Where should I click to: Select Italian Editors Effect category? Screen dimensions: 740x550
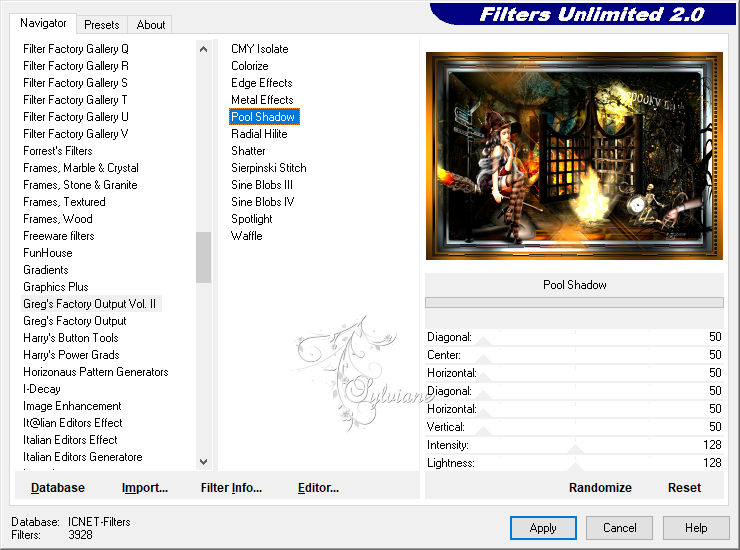(x=70, y=440)
